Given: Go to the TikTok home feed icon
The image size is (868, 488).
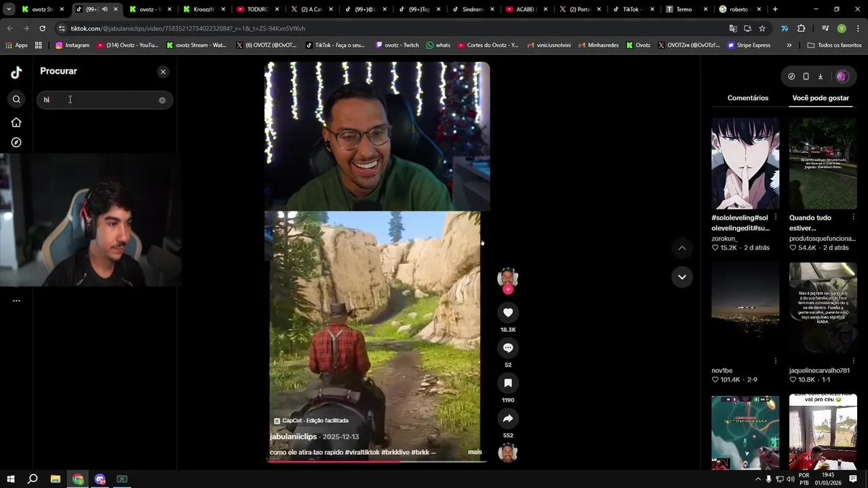Looking at the screenshot, I should [16, 123].
